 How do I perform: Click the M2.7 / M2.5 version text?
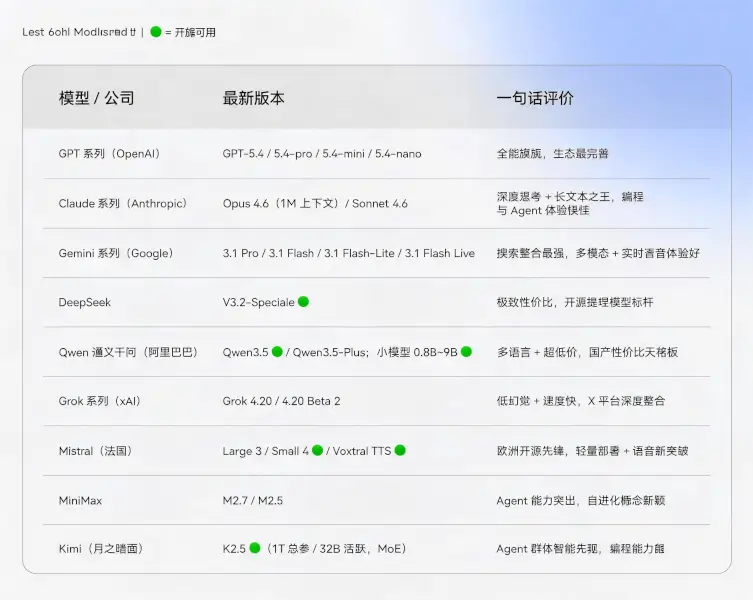click(253, 501)
